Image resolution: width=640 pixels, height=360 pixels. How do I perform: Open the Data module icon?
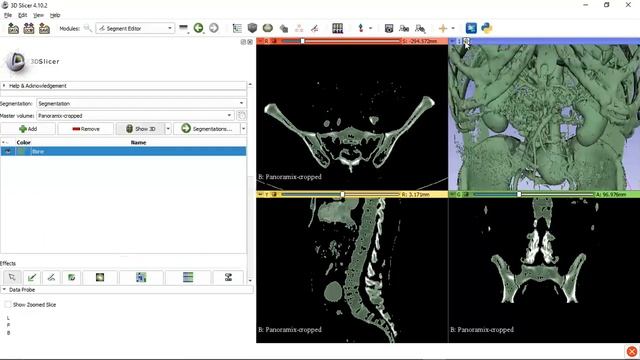237,28
